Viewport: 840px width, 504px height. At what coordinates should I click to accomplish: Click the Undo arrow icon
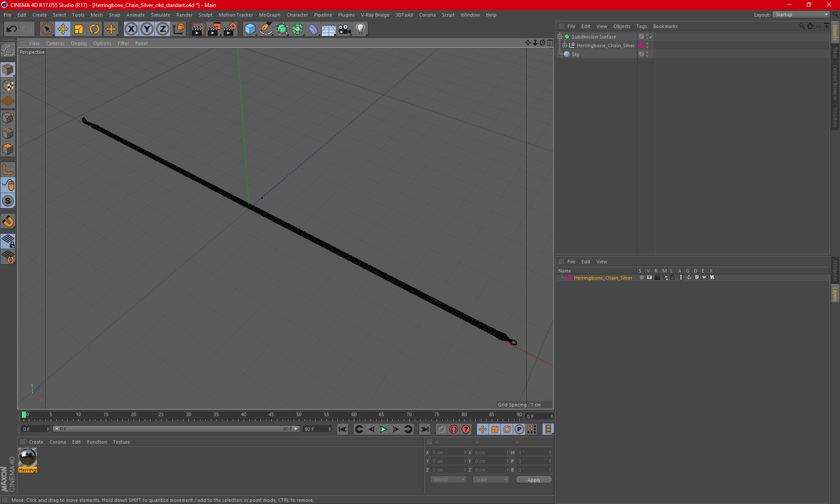[x=12, y=29]
